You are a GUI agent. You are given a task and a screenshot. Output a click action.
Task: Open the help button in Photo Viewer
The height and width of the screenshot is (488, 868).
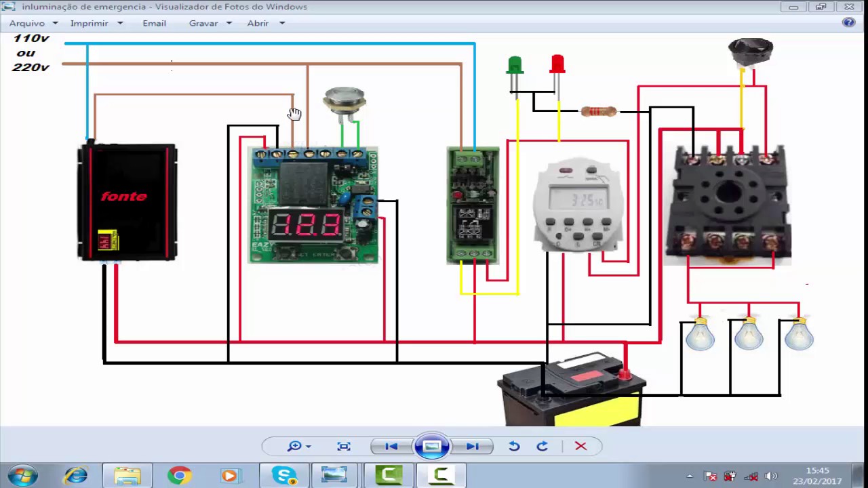848,22
